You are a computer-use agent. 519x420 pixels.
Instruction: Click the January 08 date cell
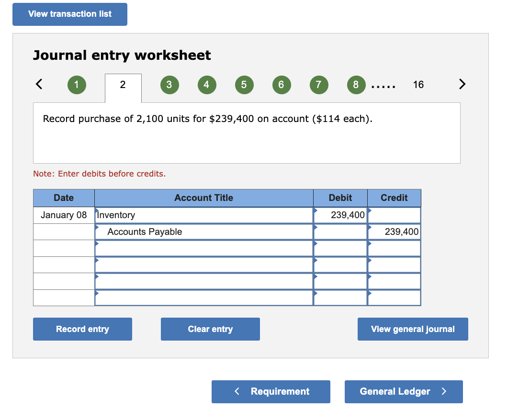[x=64, y=215]
